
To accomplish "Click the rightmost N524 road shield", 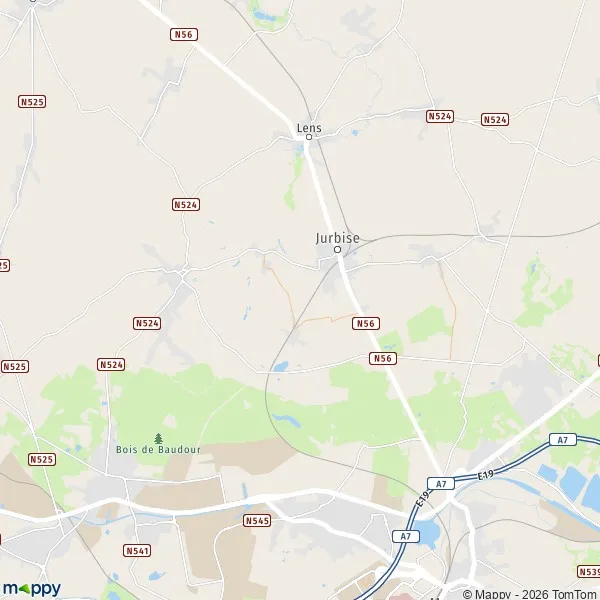I will pos(495,120).
